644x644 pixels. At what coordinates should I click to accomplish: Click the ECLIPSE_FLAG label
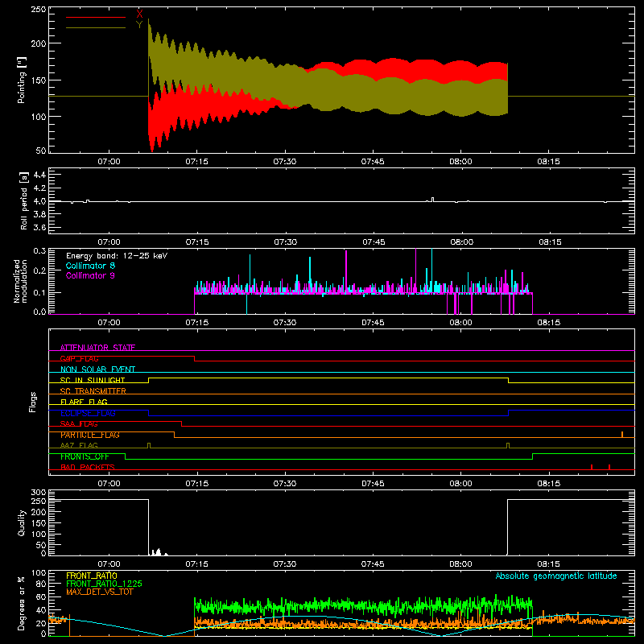[x=88, y=413]
